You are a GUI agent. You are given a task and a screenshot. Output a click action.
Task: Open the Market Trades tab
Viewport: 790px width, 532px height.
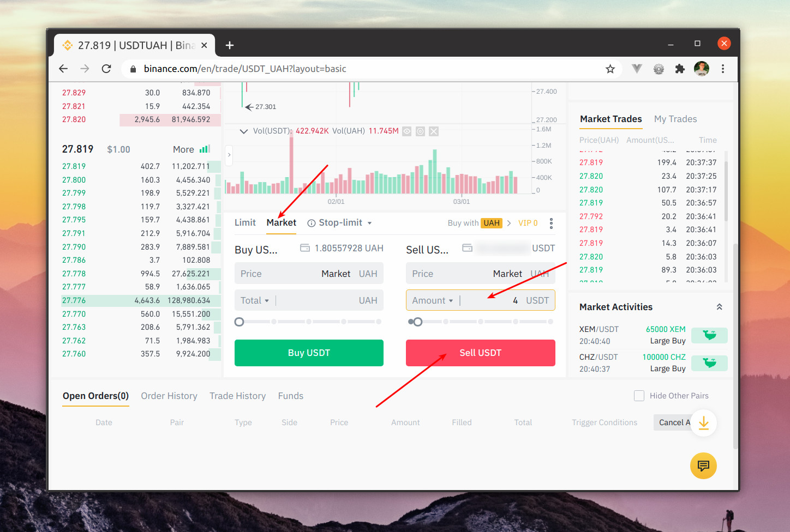pyautogui.click(x=611, y=119)
